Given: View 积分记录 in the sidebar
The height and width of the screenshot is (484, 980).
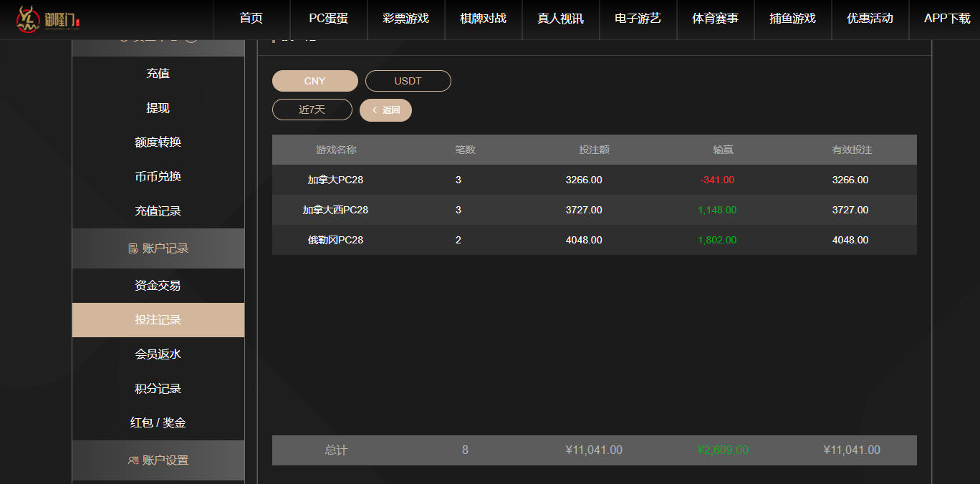Looking at the screenshot, I should tap(158, 389).
